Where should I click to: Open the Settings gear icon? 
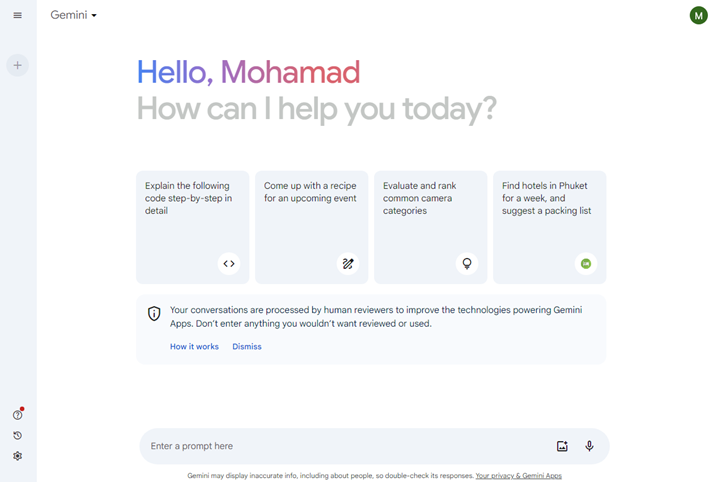pos(17,456)
